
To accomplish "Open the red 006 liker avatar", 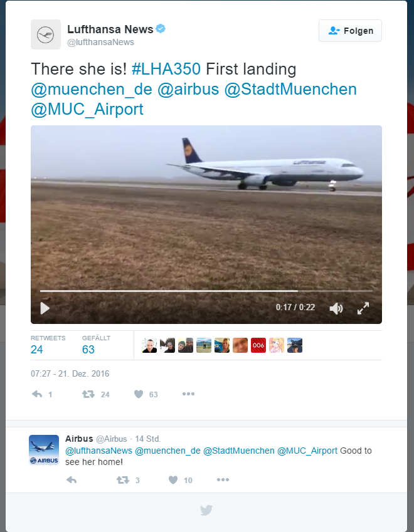I will 258,345.
